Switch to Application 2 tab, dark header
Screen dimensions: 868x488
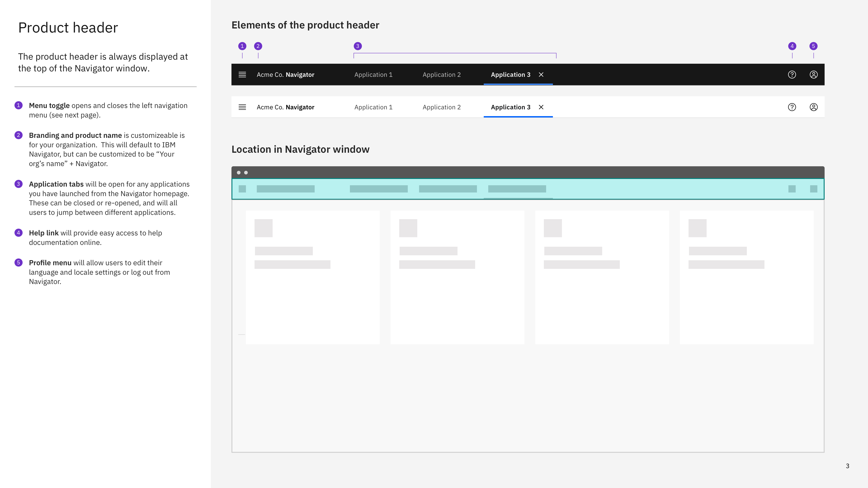pyautogui.click(x=441, y=74)
